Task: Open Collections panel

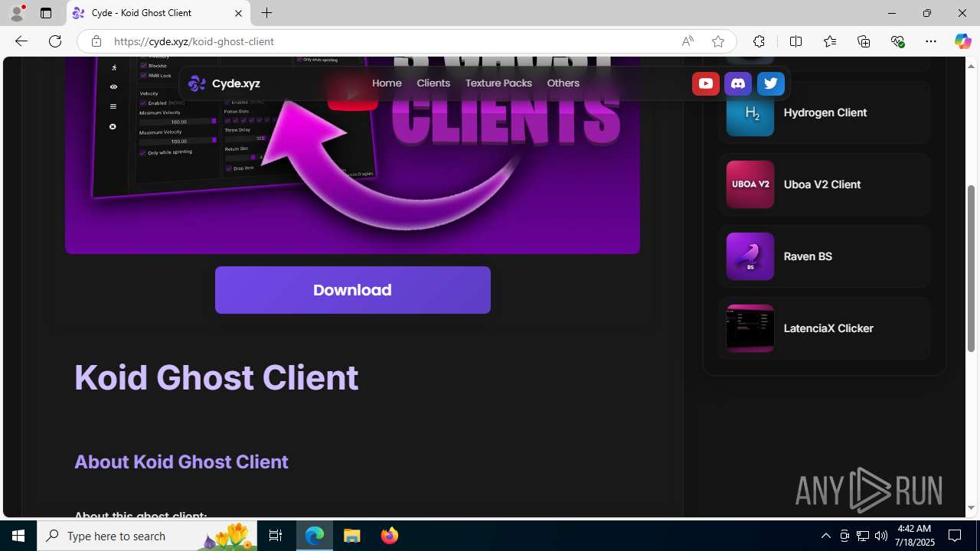Action: coord(864,41)
